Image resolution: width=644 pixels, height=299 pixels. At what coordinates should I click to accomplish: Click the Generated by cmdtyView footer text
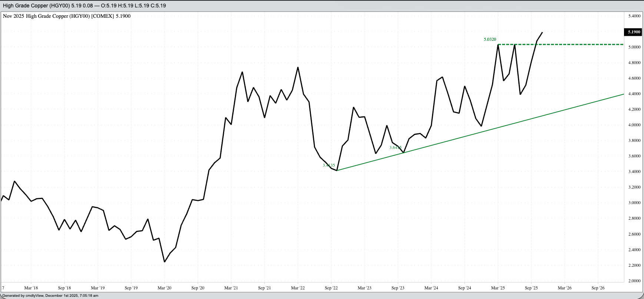(50, 296)
